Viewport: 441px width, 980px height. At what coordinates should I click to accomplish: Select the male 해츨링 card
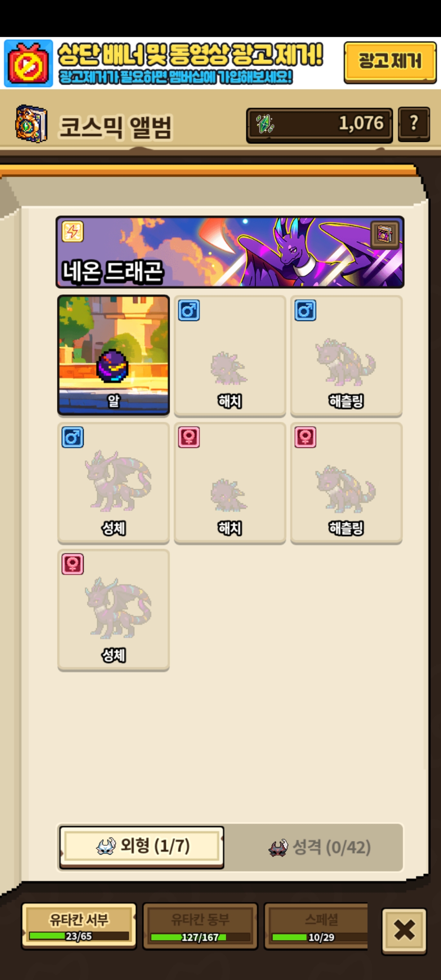346,356
